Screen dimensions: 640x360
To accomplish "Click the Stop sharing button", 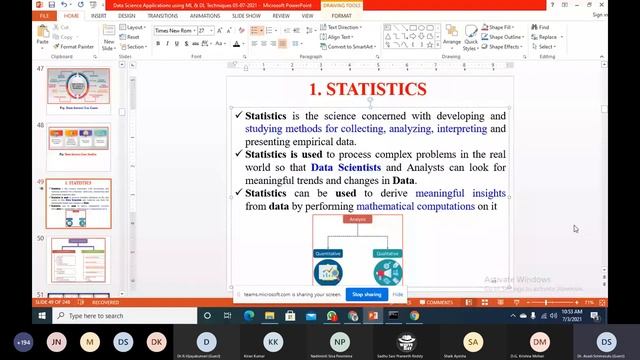I will click(367, 294).
